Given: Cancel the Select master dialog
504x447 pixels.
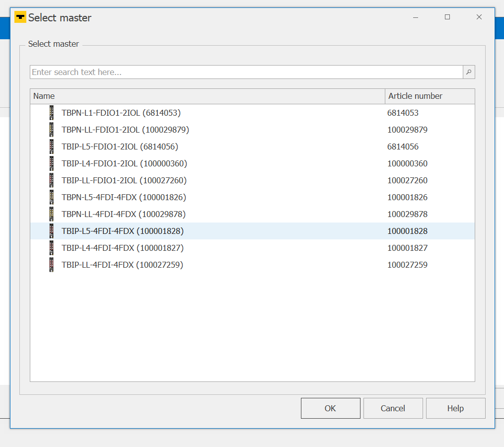Looking at the screenshot, I should point(393,408).
